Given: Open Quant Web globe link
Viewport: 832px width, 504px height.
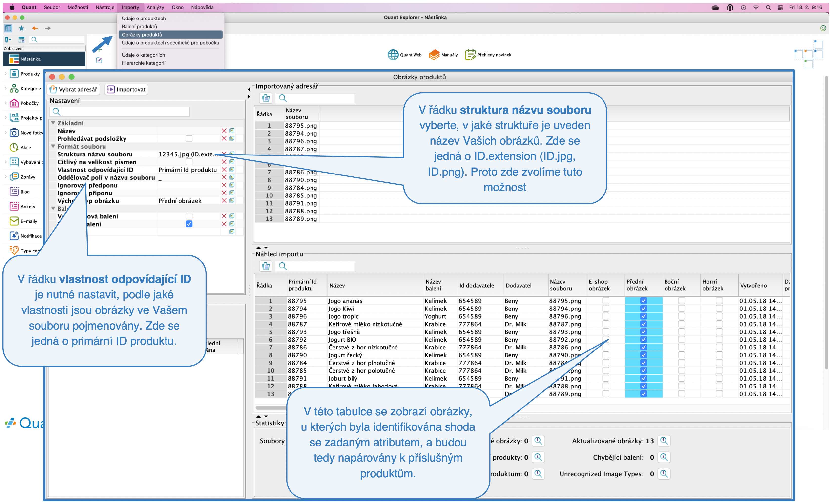Looking at the screenshot, I should coord(405,55).
